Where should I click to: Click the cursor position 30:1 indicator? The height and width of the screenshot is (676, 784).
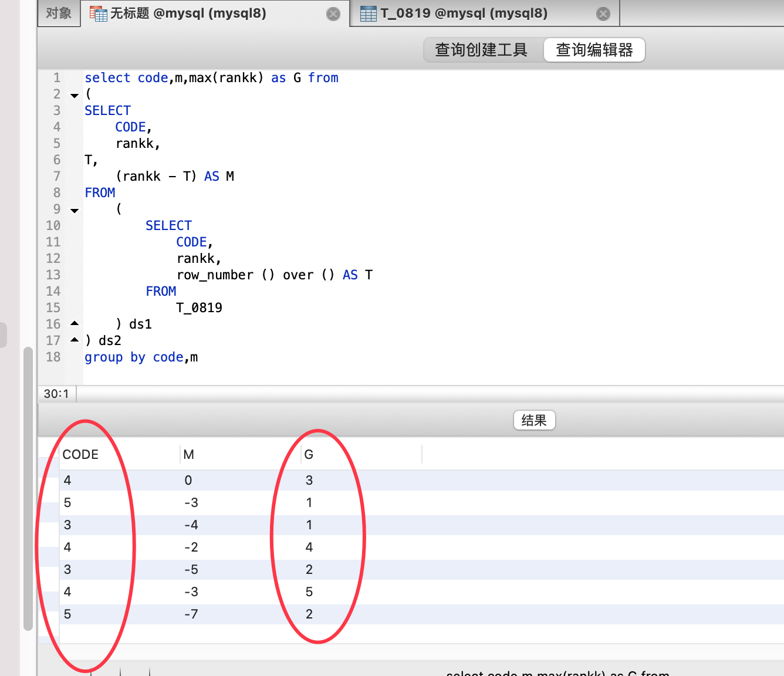point(56,394)
